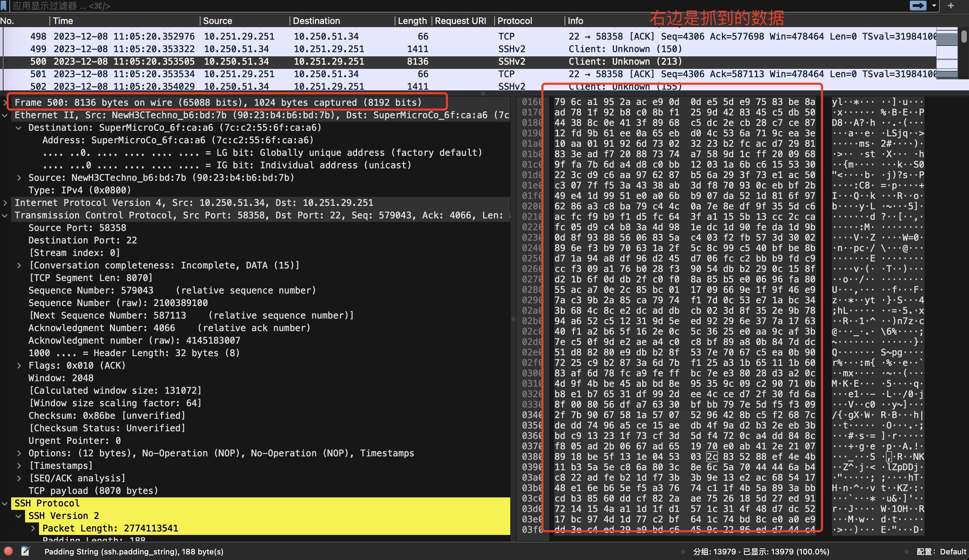Expand the Options (12 bytes) node
This screenshot has height=560, width=969.
tap(19, 453)
